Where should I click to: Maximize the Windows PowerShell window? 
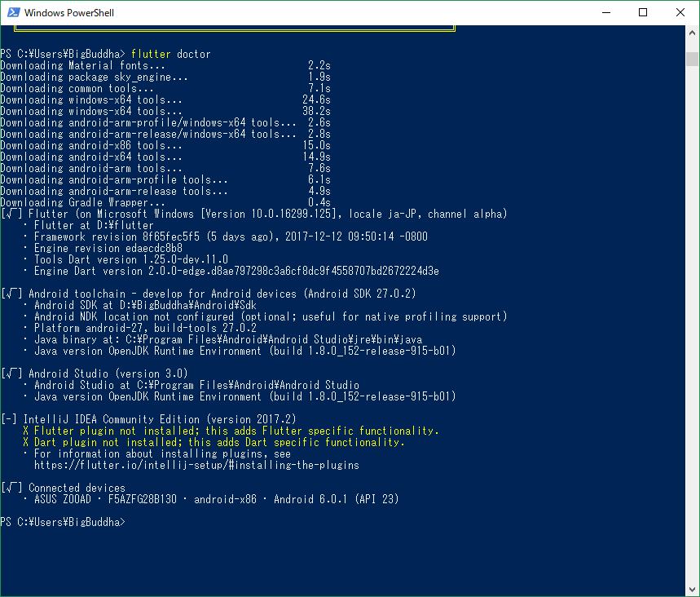click(x=643, y=12)
